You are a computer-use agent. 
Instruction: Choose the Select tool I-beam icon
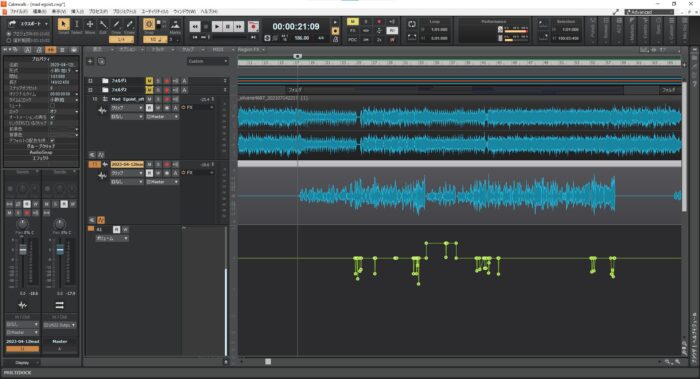coord(77,24)
